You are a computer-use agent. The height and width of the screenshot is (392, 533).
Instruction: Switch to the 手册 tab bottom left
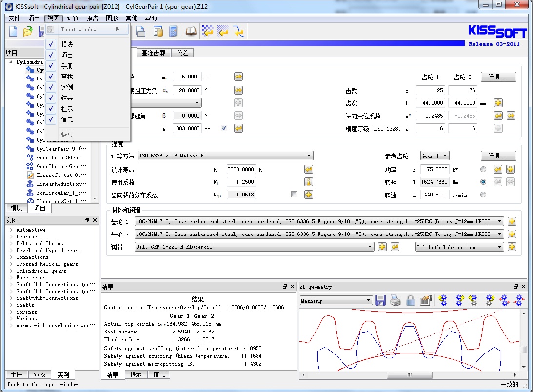[17, 374]
